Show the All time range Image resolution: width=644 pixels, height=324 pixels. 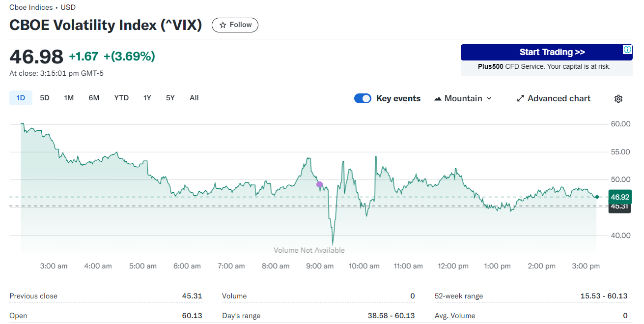click(194, 98)
